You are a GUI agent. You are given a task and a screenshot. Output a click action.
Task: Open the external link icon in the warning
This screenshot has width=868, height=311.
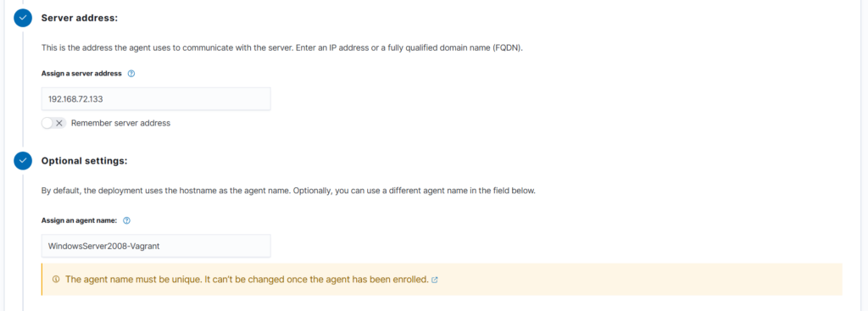tap(435, 280)
